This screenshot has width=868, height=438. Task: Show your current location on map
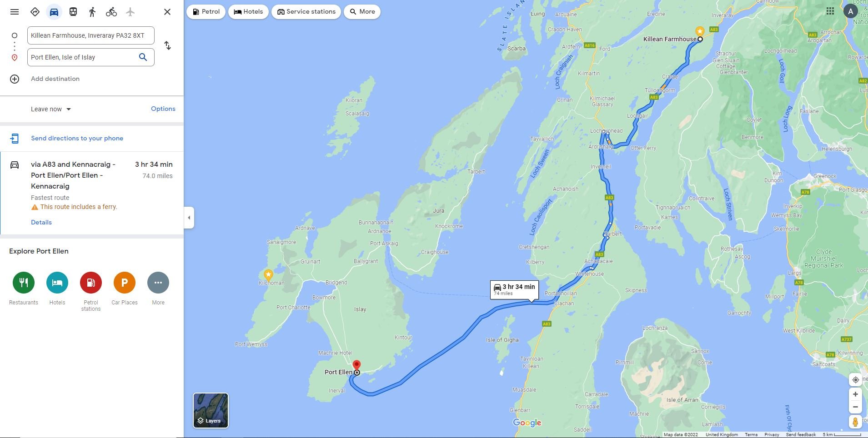tap(855, 380)
